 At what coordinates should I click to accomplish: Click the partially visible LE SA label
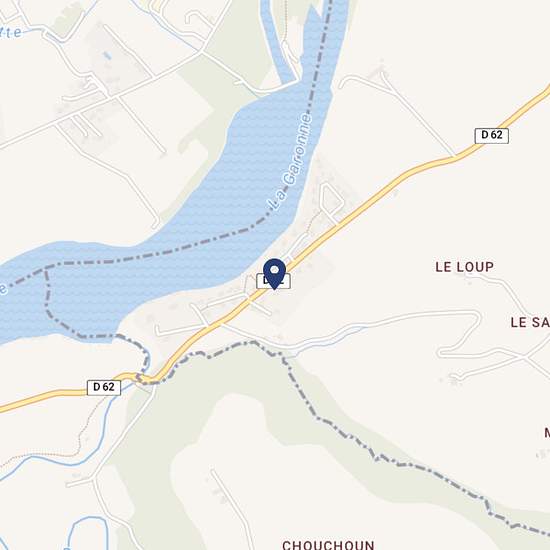[x=530, y=322]
